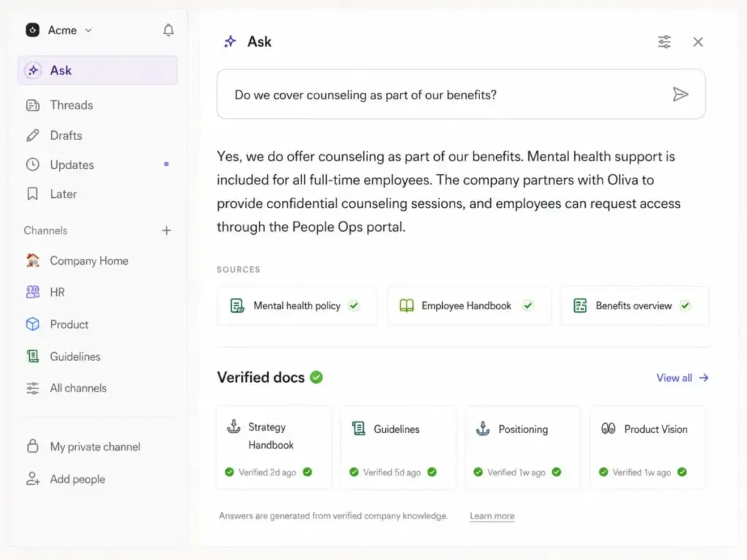Image resolution: width=747 pixels, height=560 pixels.
Task: Open Employee Handbook source
Action: pos(469,306)
